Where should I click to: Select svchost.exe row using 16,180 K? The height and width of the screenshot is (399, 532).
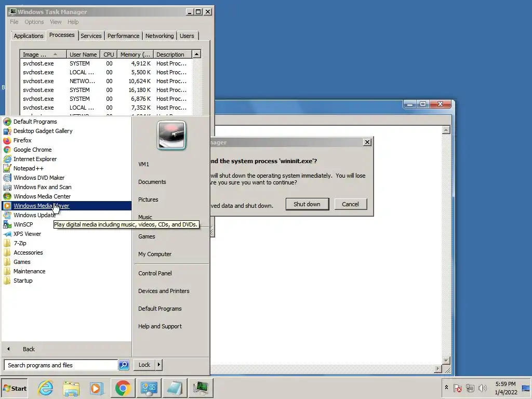pos(106,90)
